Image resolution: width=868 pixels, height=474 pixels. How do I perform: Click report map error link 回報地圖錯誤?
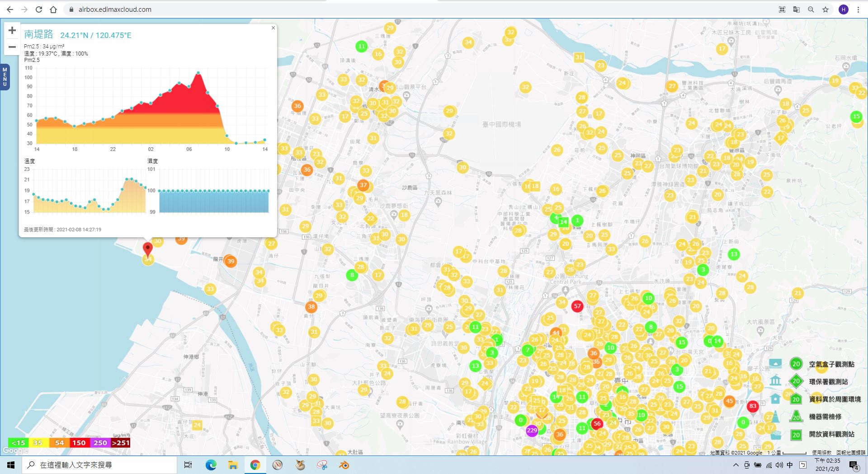[851, 452]
